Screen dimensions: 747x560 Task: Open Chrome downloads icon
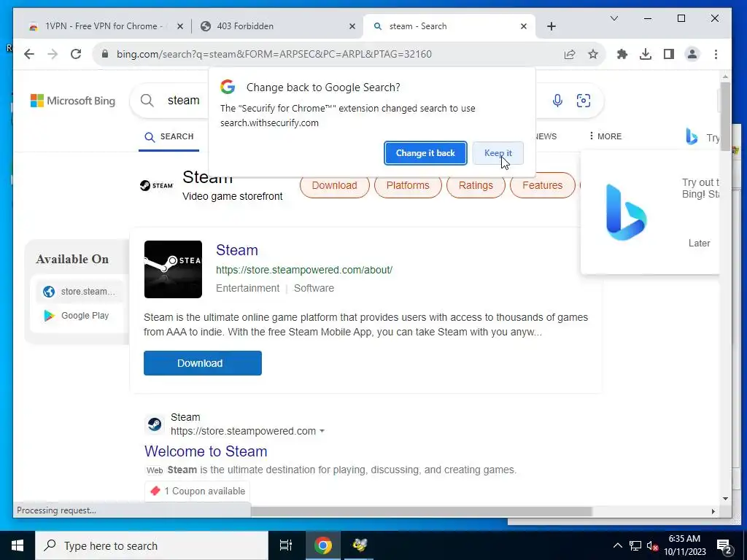coord(646,54)
